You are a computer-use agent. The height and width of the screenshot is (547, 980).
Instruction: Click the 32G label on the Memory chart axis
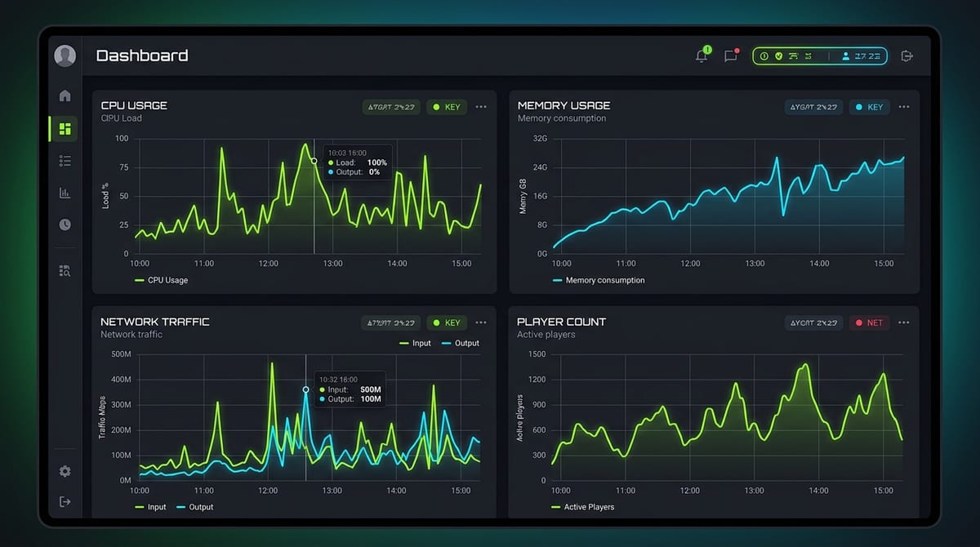pyautogui.click(x=540, y=139)
